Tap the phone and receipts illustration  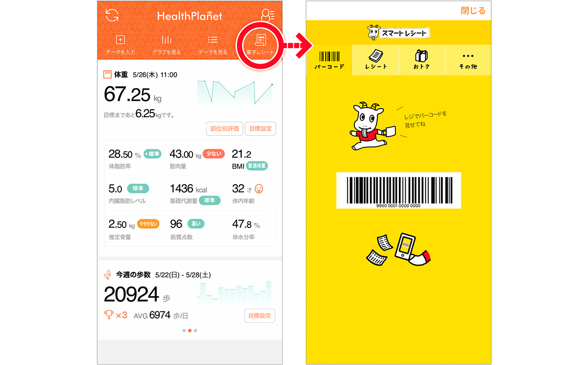398,249
